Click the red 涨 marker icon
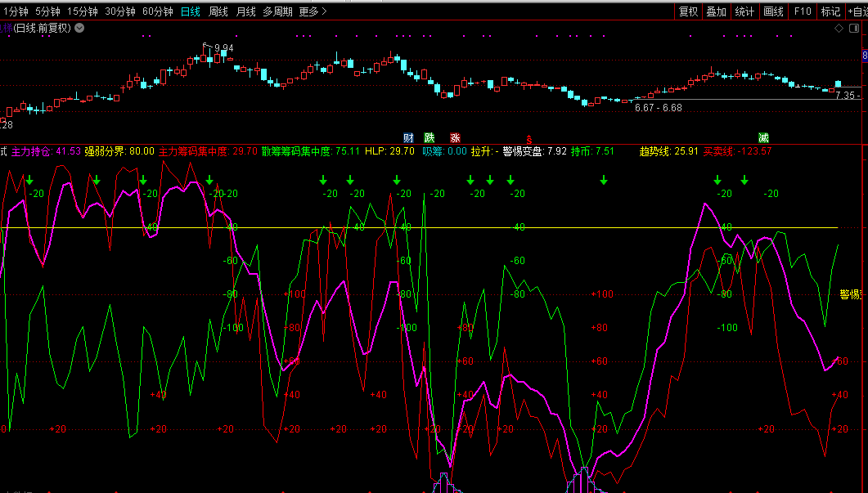 pyautogui.click(x=455, y=137)
